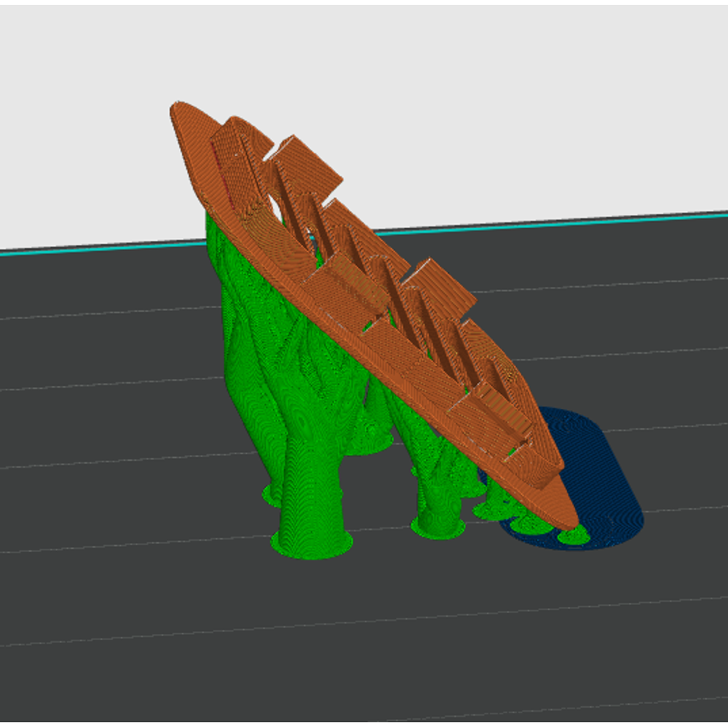The height and width of the screenshot is (728, 728).
Task: Click the lower tip of the orange model
Action: coord(569,519)
